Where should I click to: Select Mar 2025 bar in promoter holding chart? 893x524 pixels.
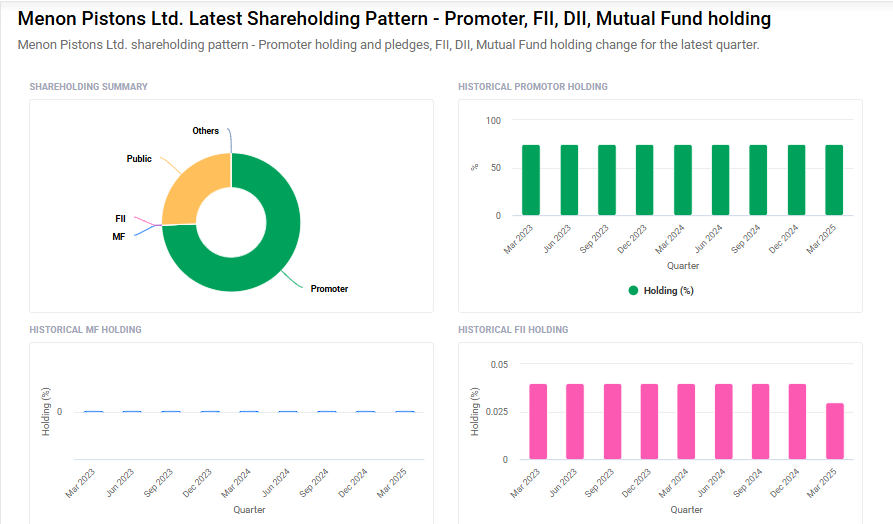[834, 180]
